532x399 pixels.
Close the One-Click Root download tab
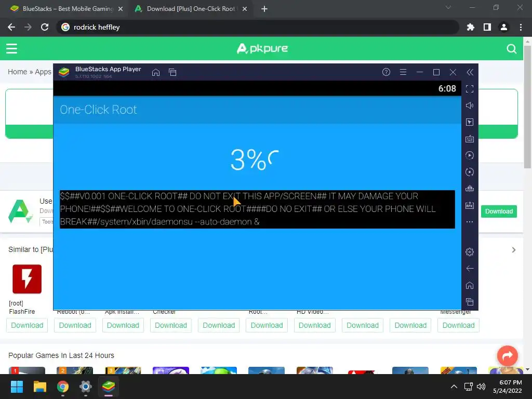coord(245,9)
